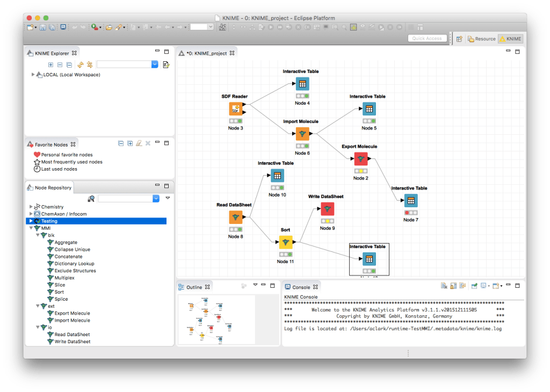Toggle the green plus toolbar button
Viewport: 550px width, 392px height.
coord(353,27)
